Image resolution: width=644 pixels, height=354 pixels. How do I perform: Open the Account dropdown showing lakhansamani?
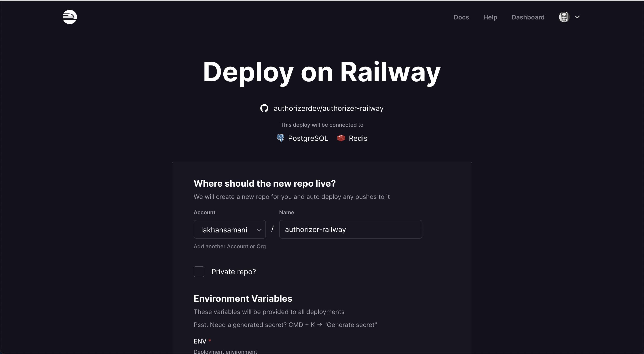(x=229, y=229)
